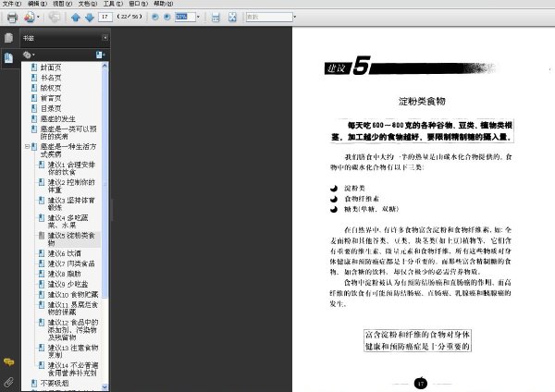The width and height of the screenshot is (555, 392).
Task: Open the 视图 (View) menu
Action: 62,4
